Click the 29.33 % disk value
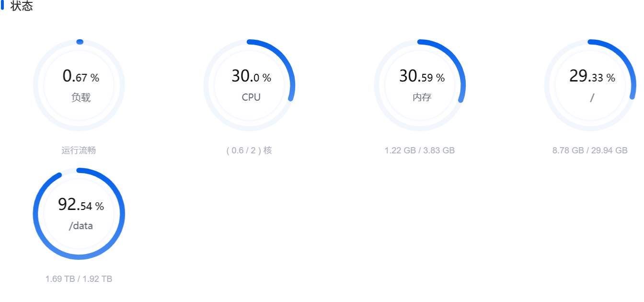Screen dimensions: 644x302 (592, 77)
